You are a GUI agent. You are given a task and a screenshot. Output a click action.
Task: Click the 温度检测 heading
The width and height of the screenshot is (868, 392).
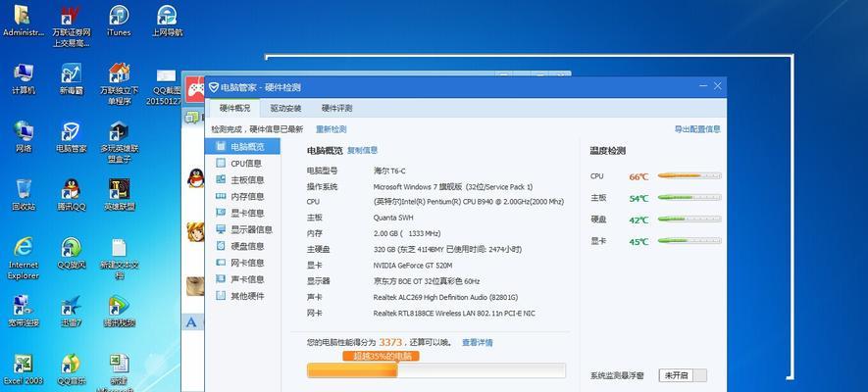(x=608, y=150)
